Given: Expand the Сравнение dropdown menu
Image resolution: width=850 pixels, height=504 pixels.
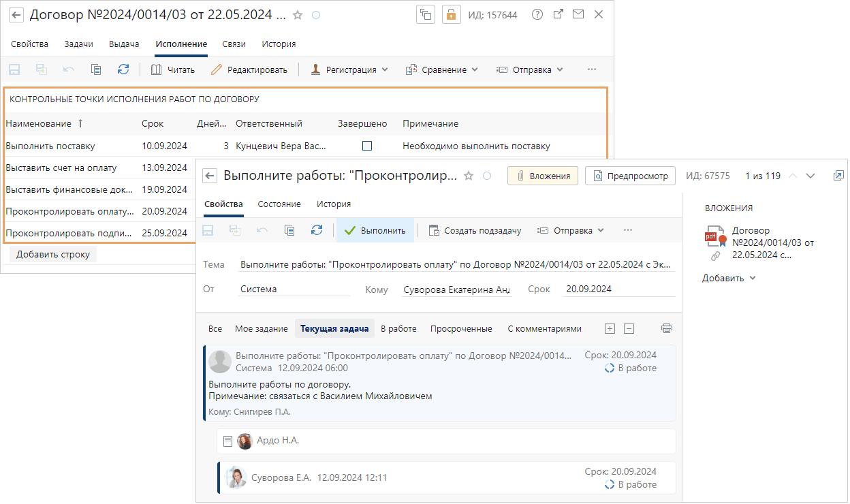Looking at the screenshot, I should coord(442,69).
